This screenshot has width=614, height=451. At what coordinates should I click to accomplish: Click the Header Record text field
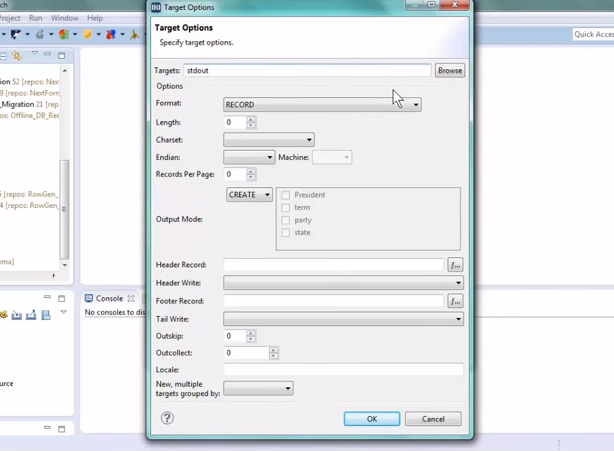(334, 265)
